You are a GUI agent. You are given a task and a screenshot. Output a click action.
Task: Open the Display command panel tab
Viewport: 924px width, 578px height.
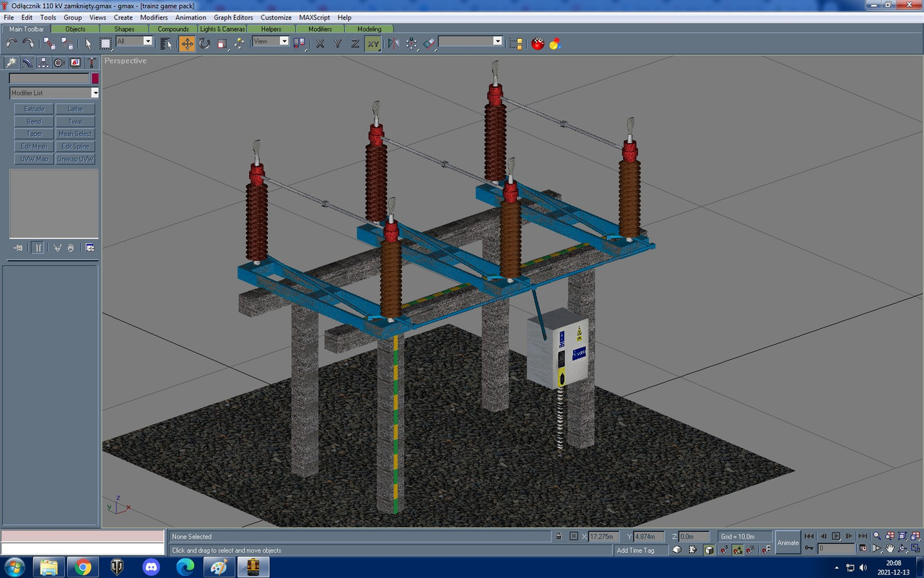75,63
